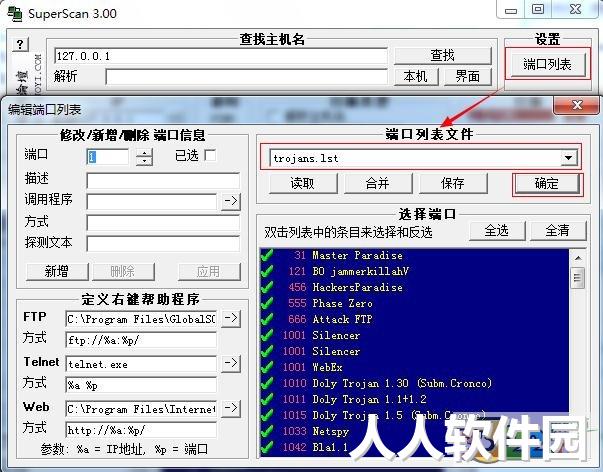Click the port list scrollbar thumb
The image size is (603, 472).
click(x=578, y=278)
